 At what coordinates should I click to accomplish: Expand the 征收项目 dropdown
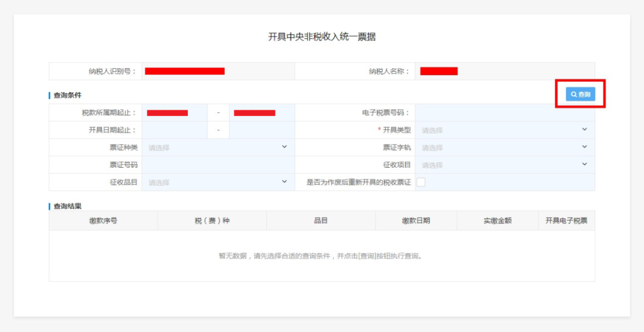point(504,165)
